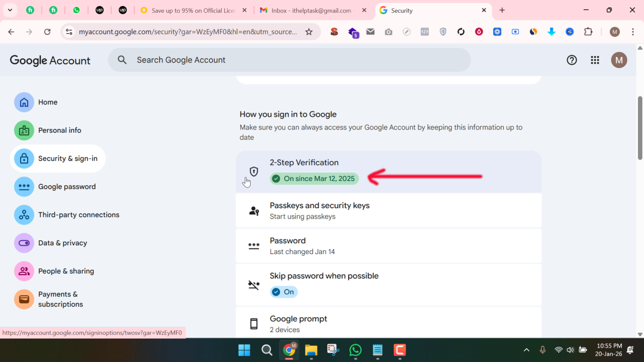Open the Google apps grid icon
Image resolution: width=644 pixels, height=362 pixels.
[595, 60]
